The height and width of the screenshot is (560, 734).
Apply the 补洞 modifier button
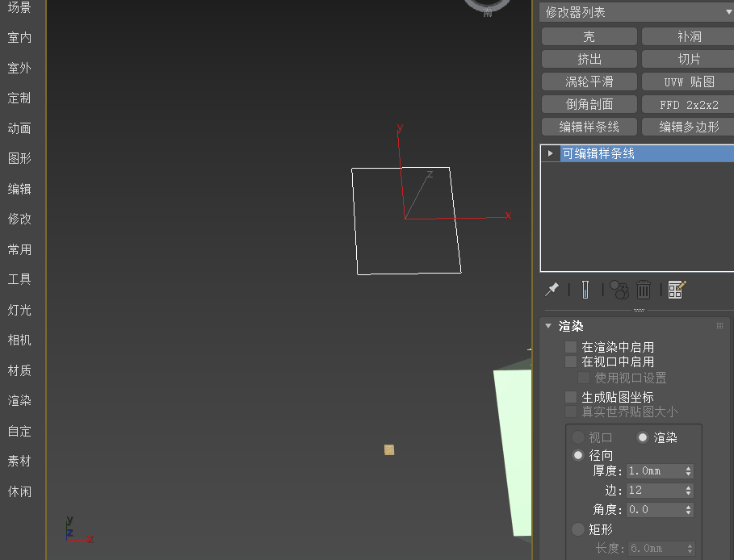[688, 36]
